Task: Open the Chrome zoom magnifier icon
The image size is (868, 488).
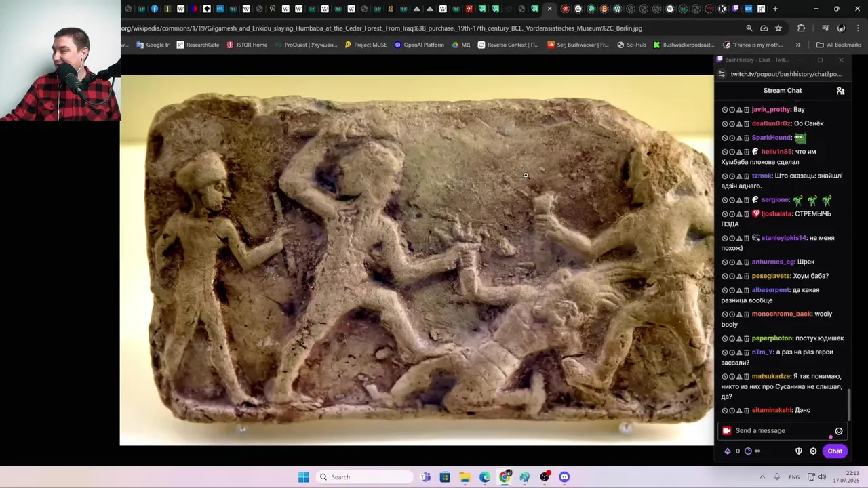Action: pos(749,28)
